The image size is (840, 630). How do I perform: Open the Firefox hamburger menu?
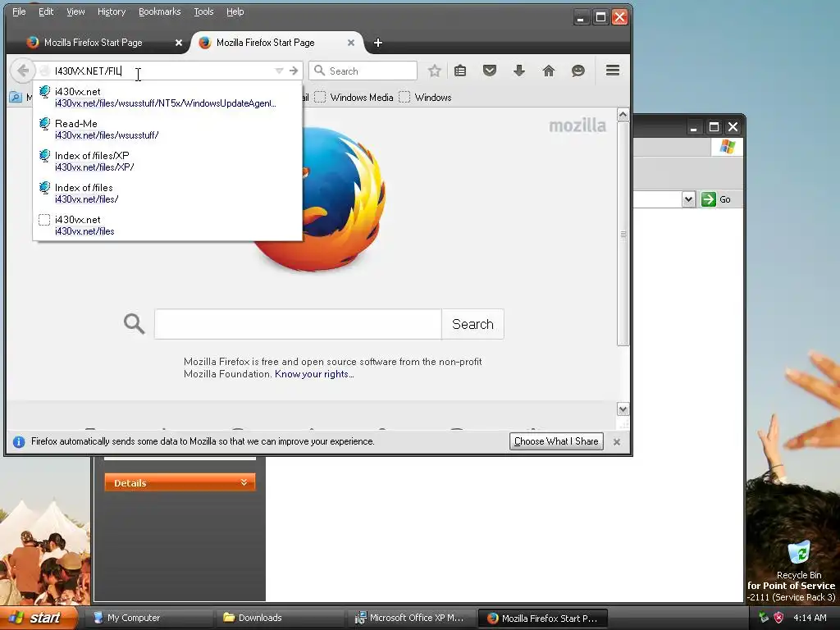612,71
